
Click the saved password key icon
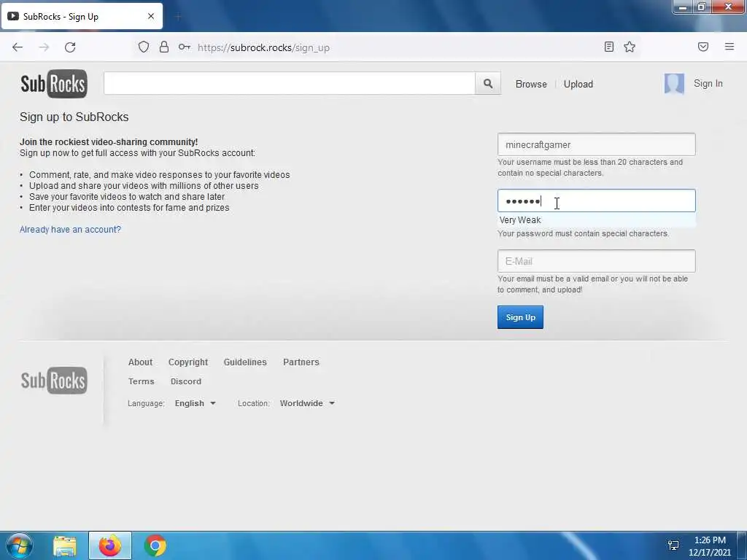click(x=185, y=47)
